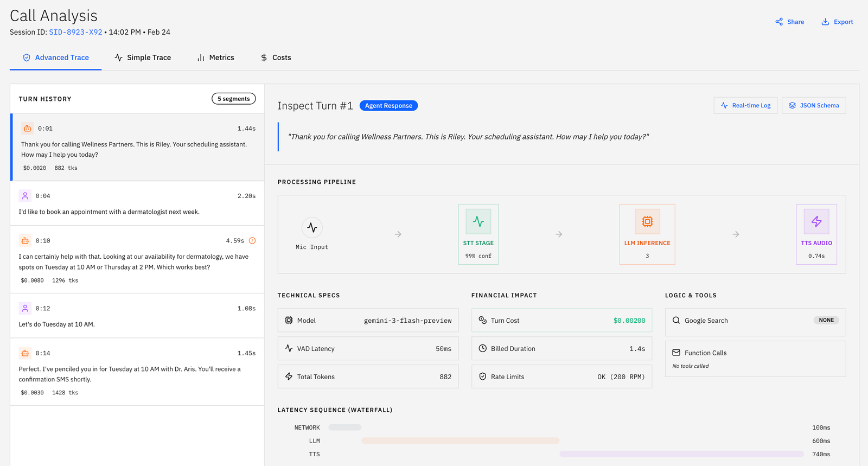Click the TTS latency waterfall bar

click(681, 454)
